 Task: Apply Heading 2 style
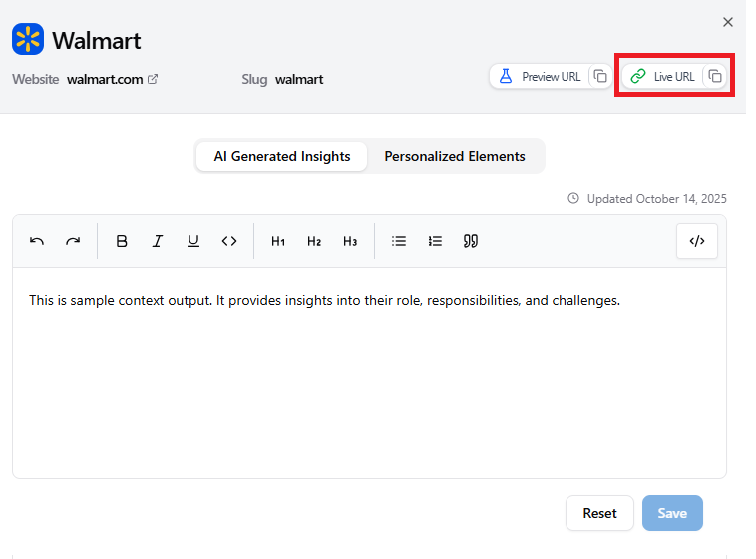tap(314, 241)
